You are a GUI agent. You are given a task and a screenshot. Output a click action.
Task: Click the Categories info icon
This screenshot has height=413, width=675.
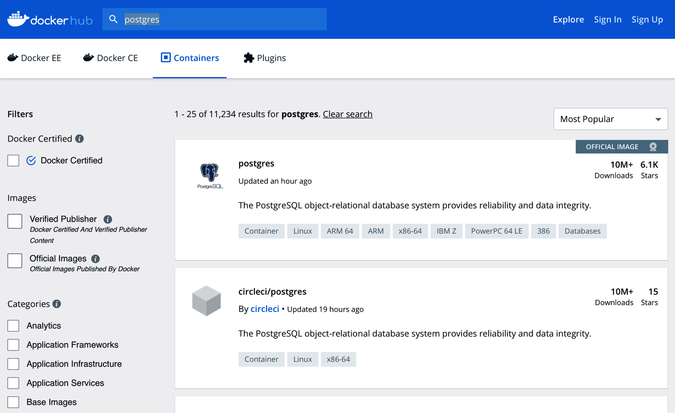pyautogui.click(x=57, y=304)
